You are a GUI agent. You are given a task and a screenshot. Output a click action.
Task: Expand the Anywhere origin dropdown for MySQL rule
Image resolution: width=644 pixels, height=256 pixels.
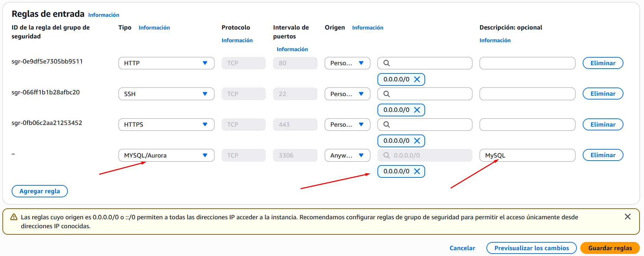[x=347, y=155]
